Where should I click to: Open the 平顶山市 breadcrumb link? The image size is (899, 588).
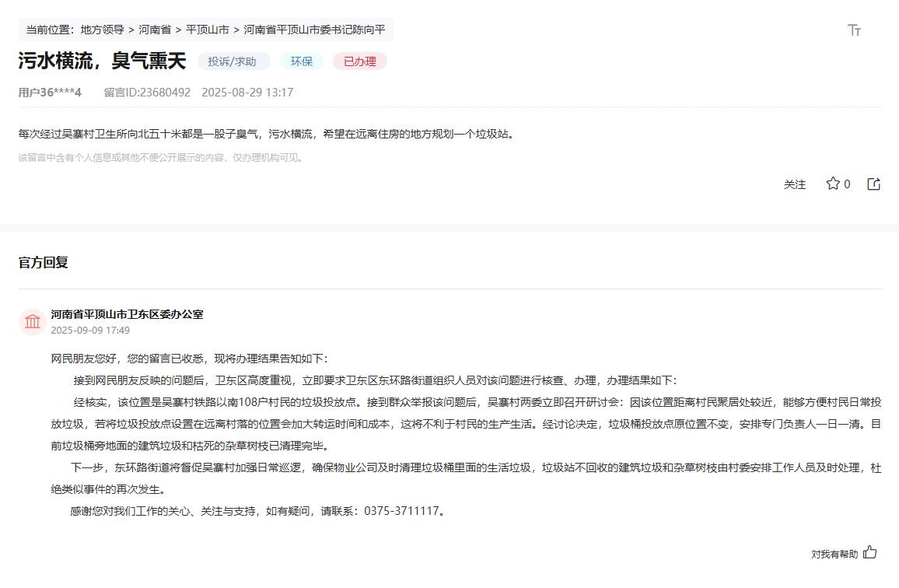click(x=207, y=30)
